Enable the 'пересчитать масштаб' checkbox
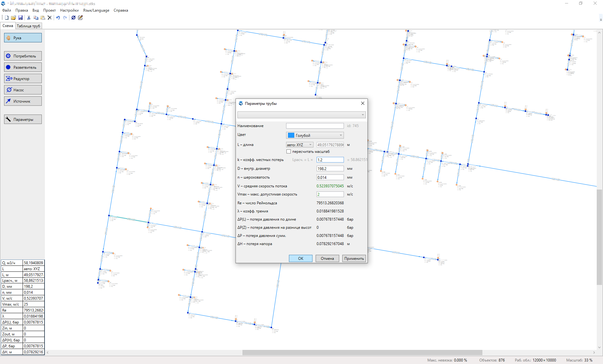Image resolution: width=603 pixels, height=364 pixels. pos(289,152)
